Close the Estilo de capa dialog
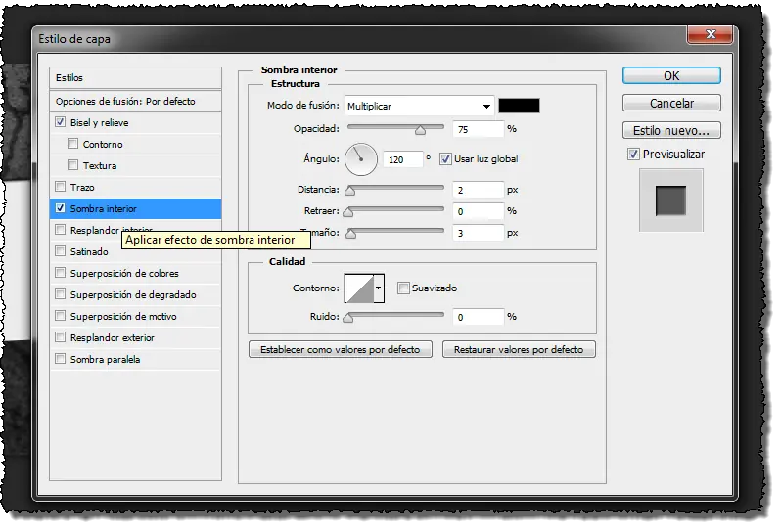781x532 pixels. click(x=711, y=34)
